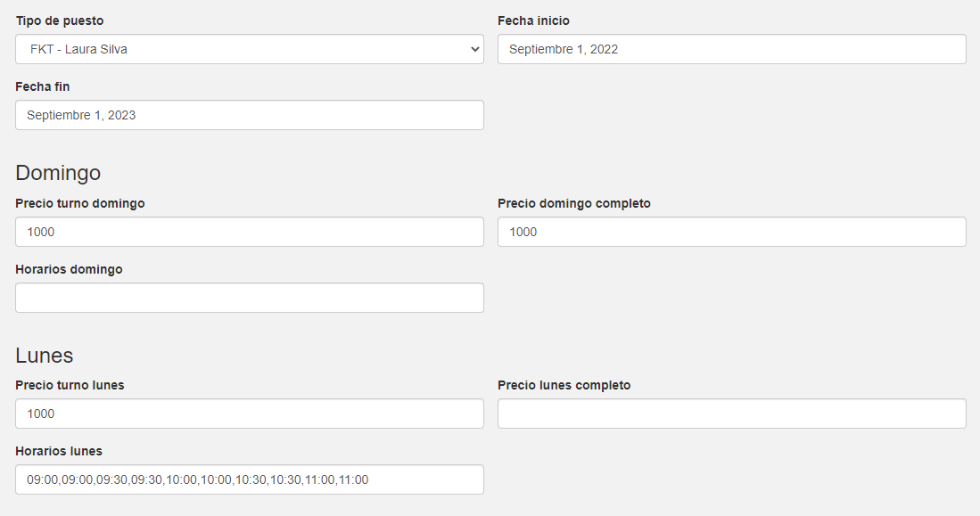Focus the Fecha fin date field
This screenshot has height=516, width=980.
[x=249, y=115]
